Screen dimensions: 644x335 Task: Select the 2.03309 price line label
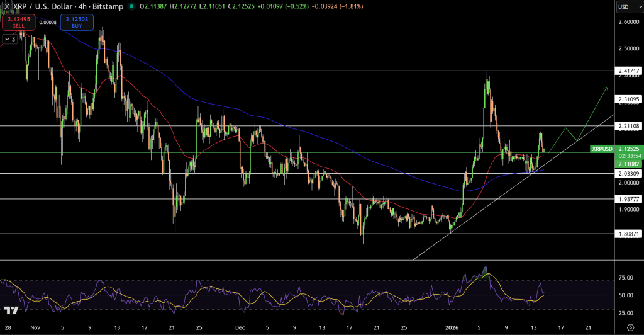(x=628, y=173)
